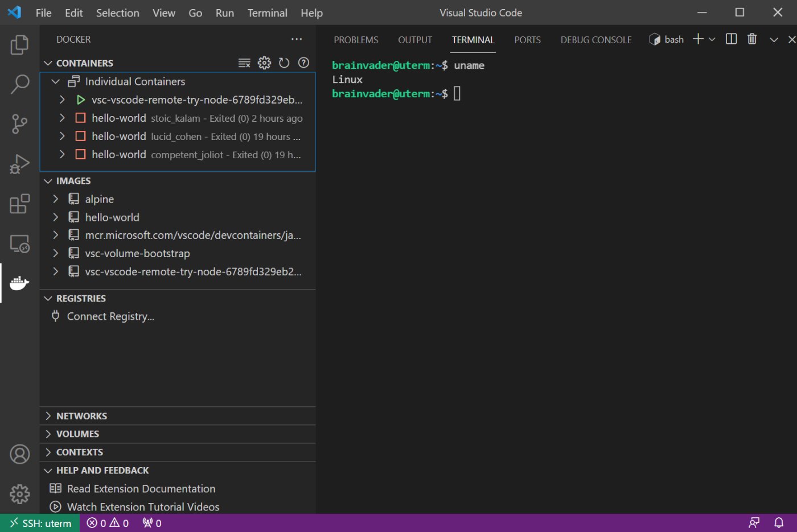Open the Extensions view
This screenshot has width=797, height=532.
pos(19,204)
